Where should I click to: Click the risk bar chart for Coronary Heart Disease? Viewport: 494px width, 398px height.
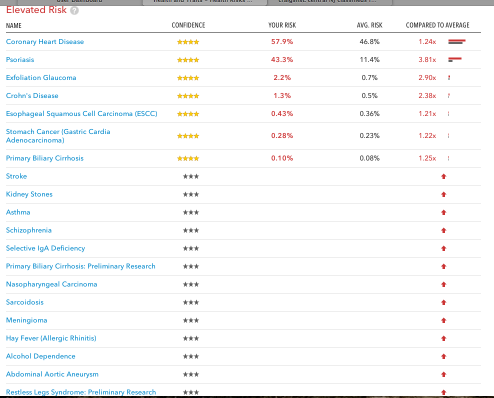(x=457, y=42)
